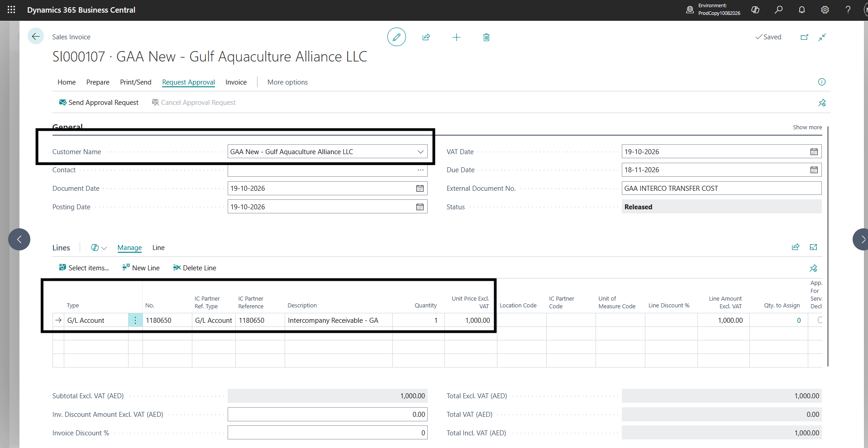Viewport: 868px width, 448px height.
Task: Click the External Document No. field
Action: pos(721,189)
